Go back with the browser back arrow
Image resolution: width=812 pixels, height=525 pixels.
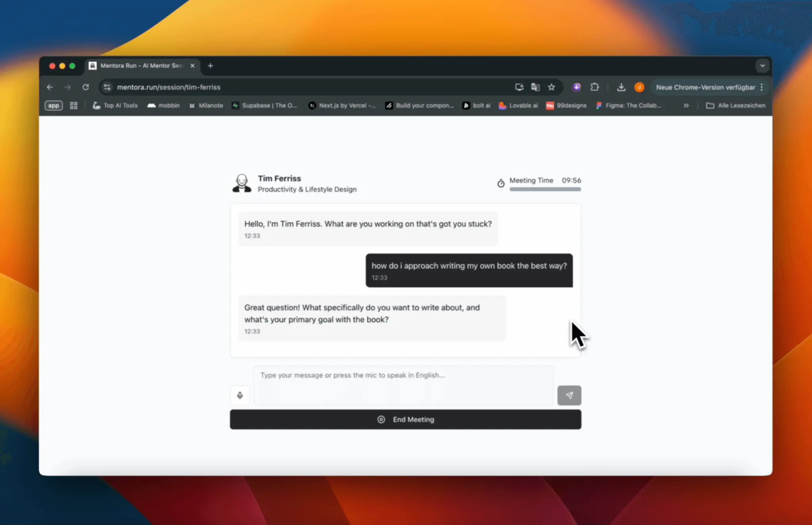tap(50, 87)
